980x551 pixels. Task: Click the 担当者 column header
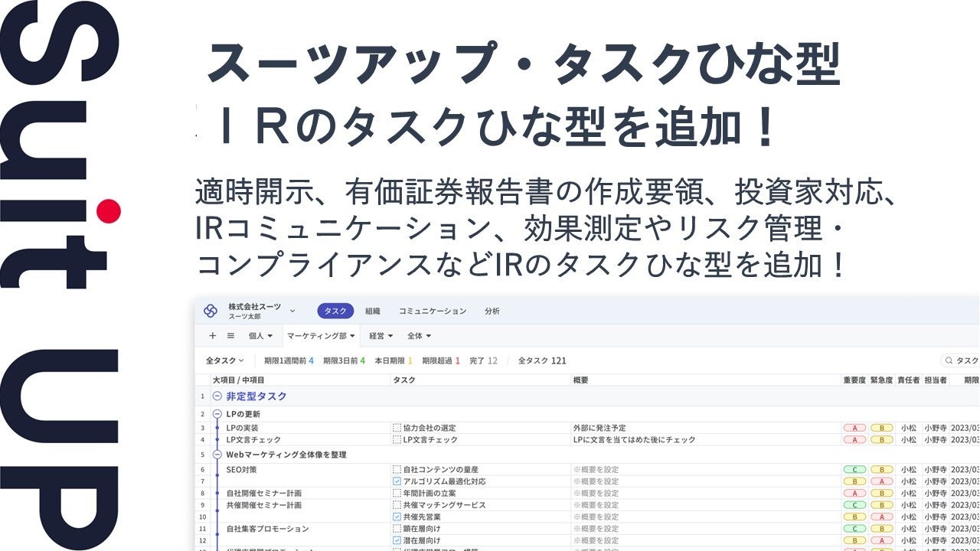936,380
